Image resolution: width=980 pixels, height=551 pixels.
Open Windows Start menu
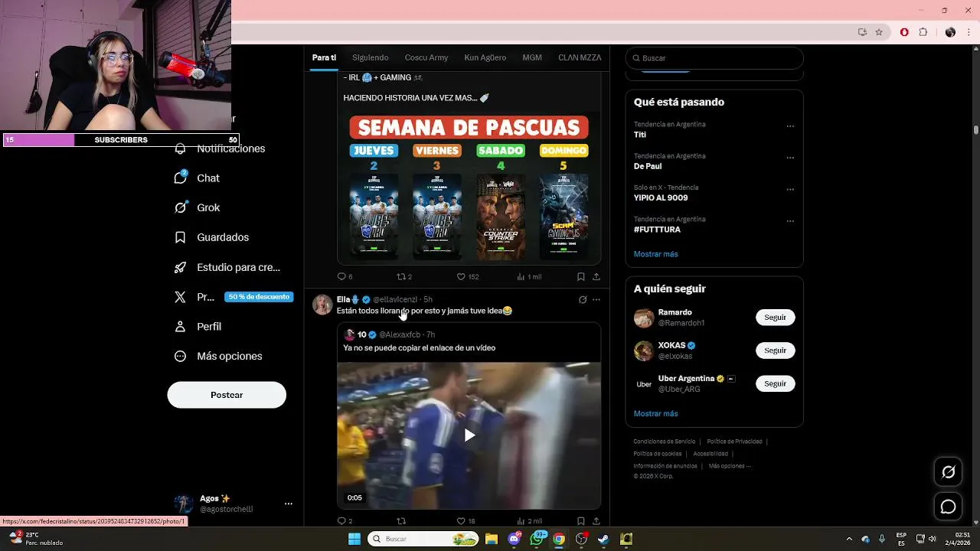click(x=354, y=539)
